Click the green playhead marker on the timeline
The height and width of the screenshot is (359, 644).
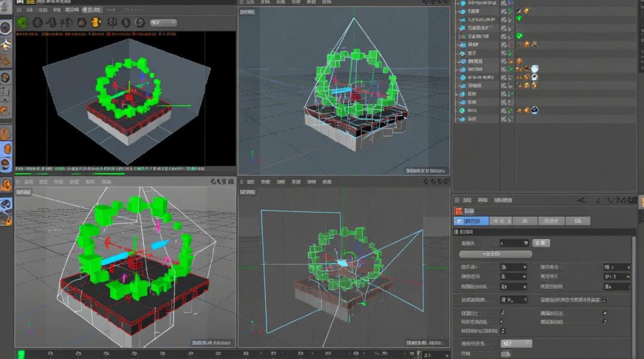(21, 354)
